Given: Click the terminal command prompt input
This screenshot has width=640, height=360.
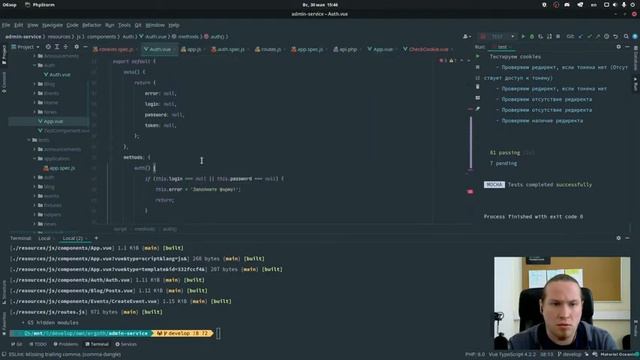Looking at the screenshot, I should click(x=218, y=333).
